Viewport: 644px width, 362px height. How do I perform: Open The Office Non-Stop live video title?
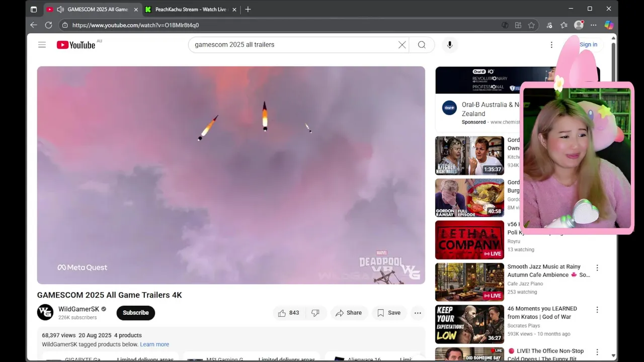pyautogui.click(x=545, y=354)
